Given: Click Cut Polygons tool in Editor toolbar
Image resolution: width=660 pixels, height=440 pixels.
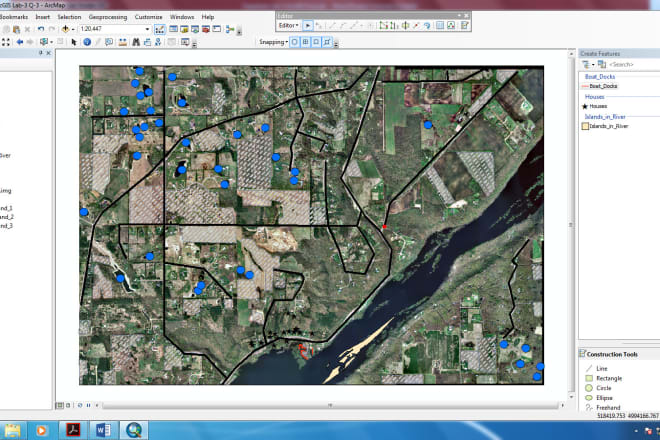Looking at the screenshot, I should point(405,26).
